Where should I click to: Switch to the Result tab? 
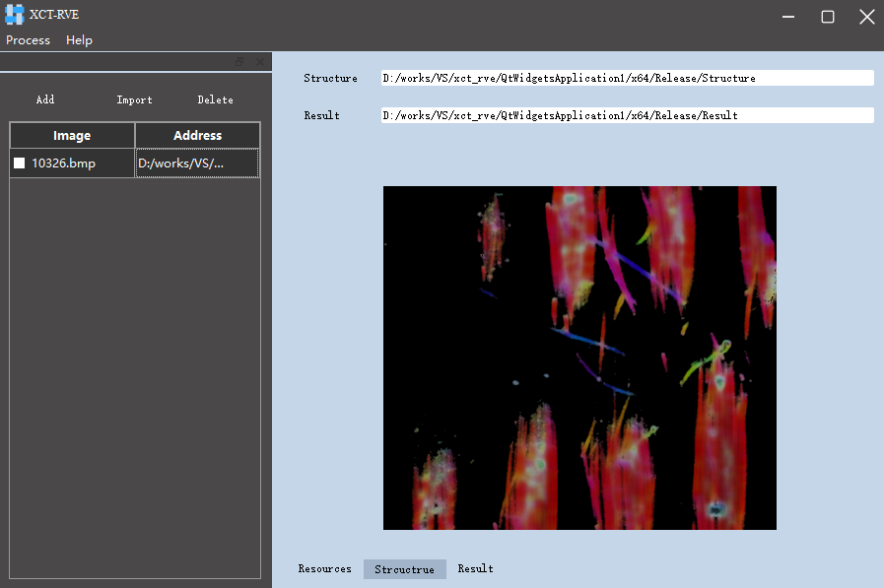tap(475, 569)
